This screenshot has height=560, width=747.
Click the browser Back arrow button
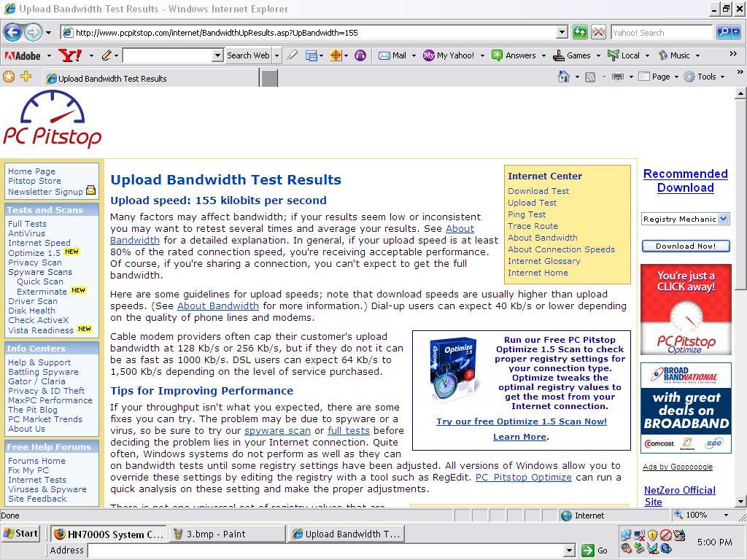(13, 32)
